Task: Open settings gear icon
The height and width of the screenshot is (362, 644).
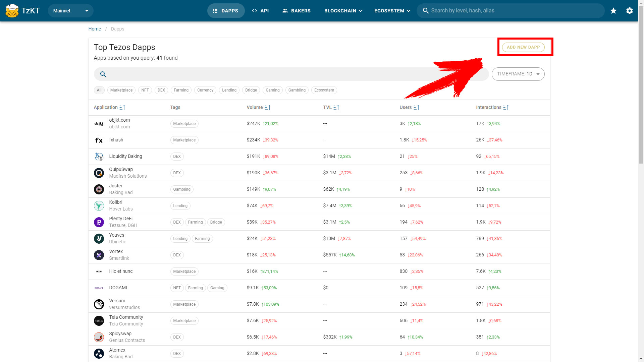Action: click(630, 11)
